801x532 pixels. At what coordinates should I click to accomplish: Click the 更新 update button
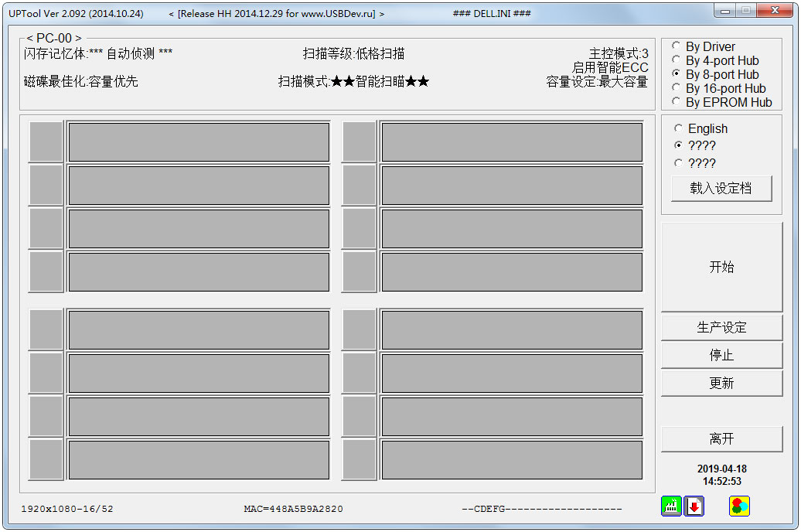click(x=721, y=384)
